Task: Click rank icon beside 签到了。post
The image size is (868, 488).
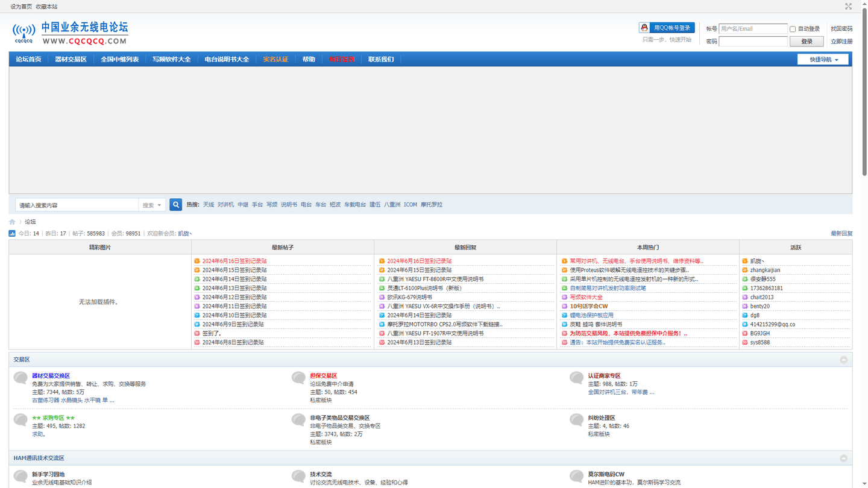Action: click(x=197, y=333)
